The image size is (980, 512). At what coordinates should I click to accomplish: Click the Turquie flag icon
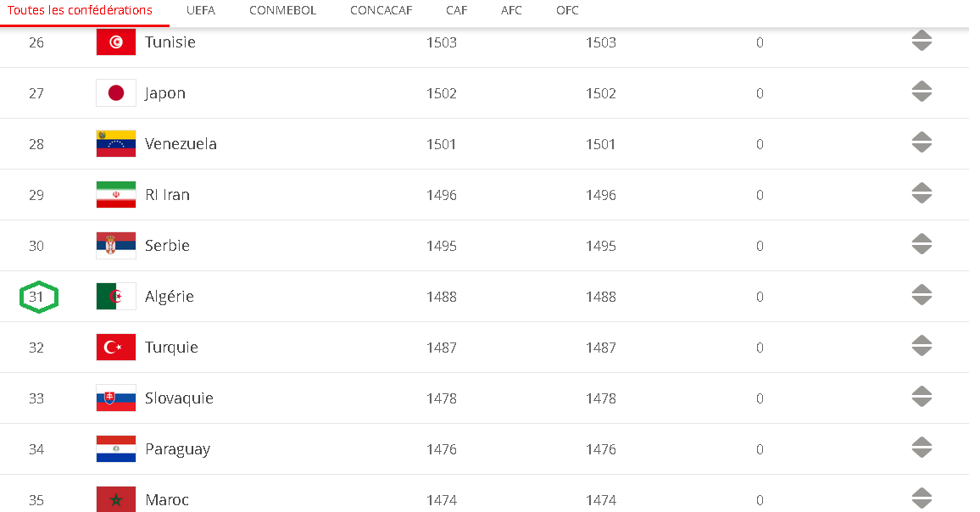pyautogui.click(x=115, y=347)
